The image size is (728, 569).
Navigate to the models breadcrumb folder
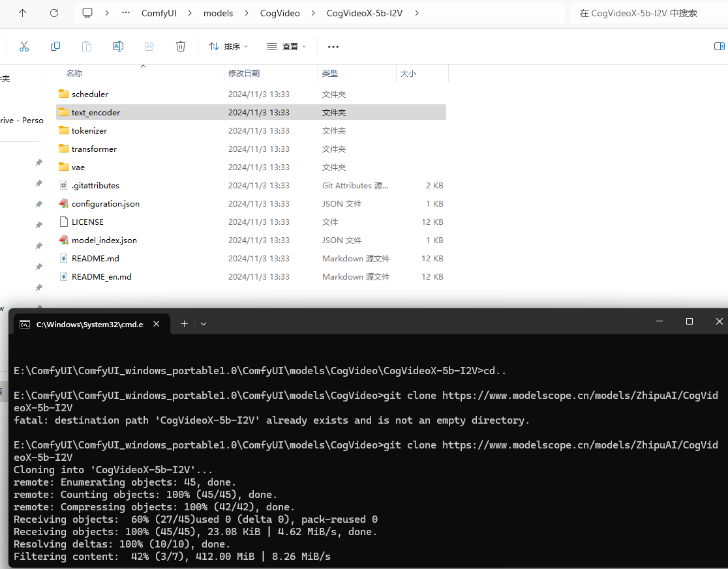(219, 13)
